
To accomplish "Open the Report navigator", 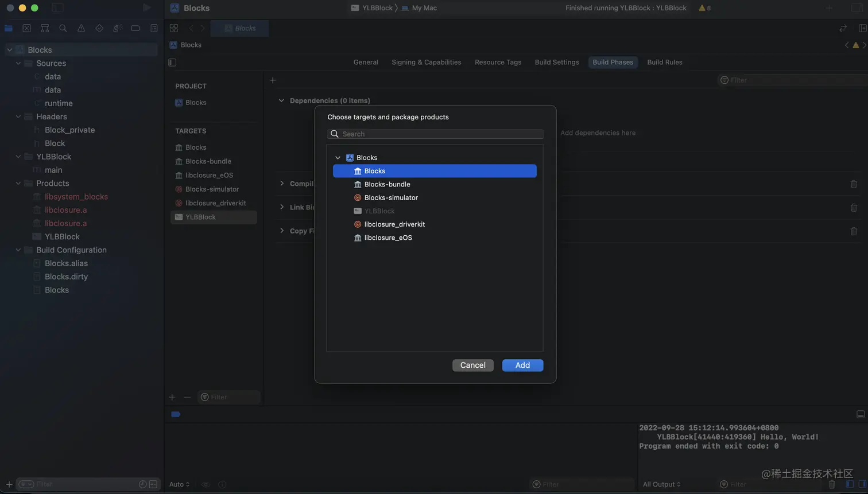I will point(154,28).
